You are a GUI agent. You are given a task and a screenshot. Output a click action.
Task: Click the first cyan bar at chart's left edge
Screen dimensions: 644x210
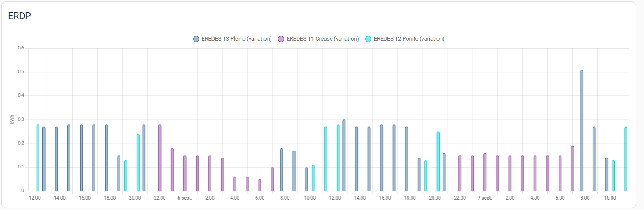click(38, 157)
